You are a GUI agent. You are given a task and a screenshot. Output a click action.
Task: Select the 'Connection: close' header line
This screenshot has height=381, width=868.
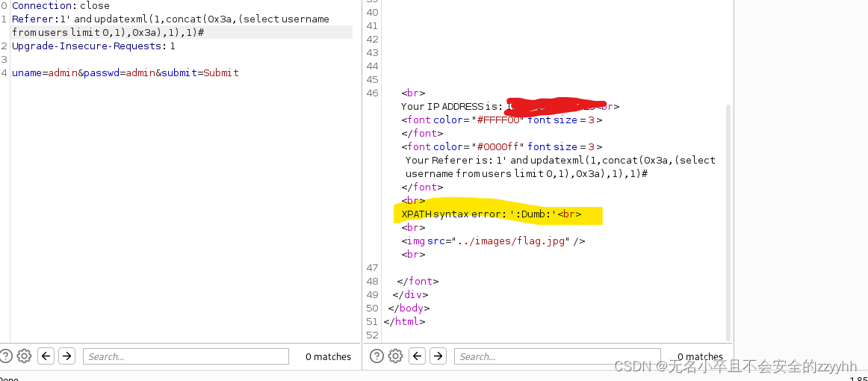click(61, 5)
